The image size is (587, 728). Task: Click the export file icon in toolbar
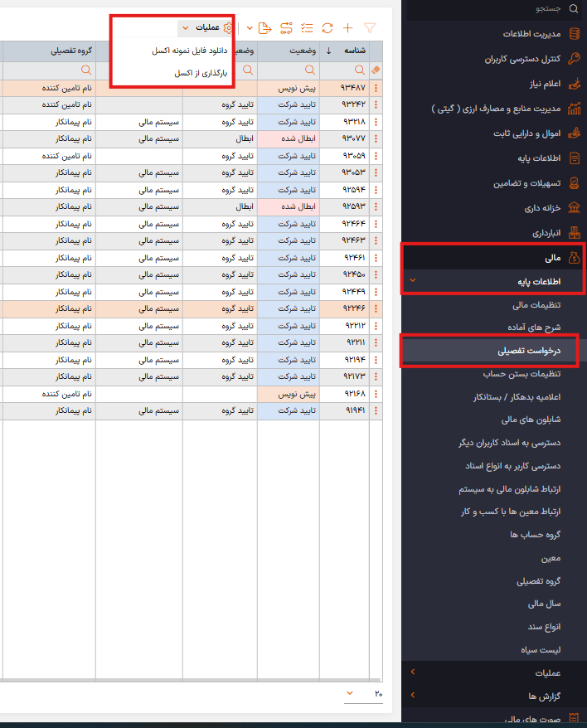(x=264, y=27)
